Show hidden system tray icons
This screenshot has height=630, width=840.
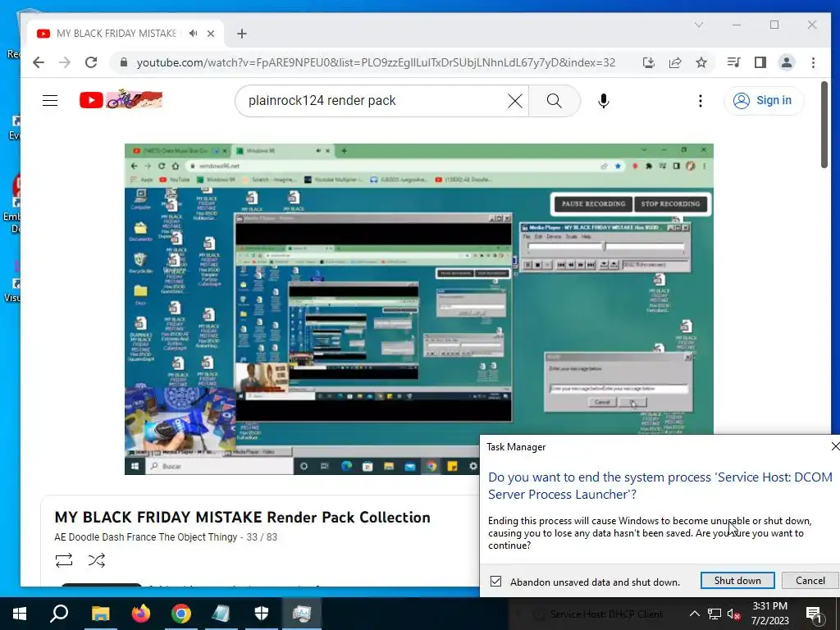coord(694,614)
